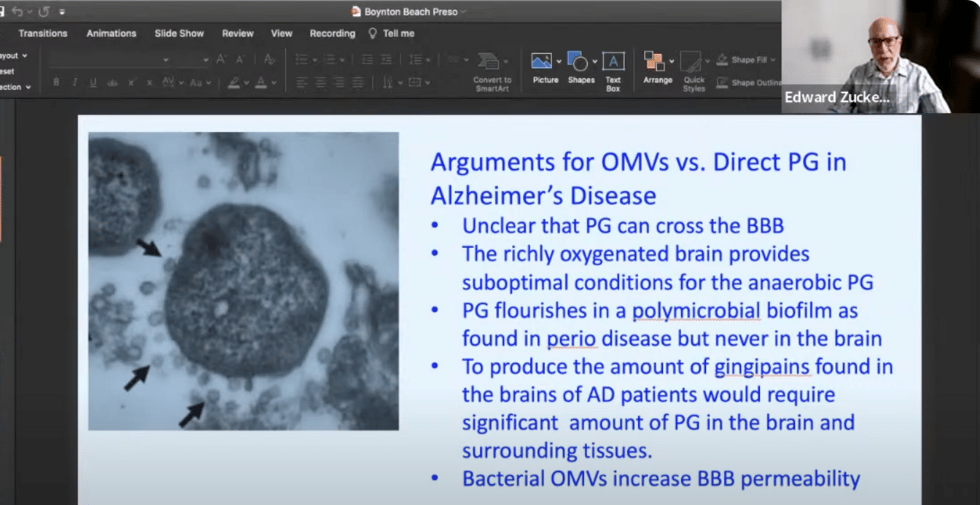This screenshot has width=980, height=505.
Task: Apply text highlight color
Action: 234,83
